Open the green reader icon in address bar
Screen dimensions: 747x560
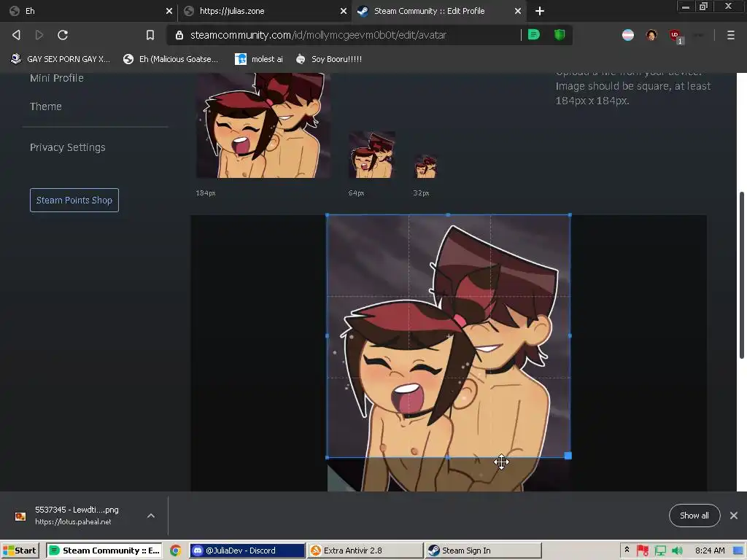coord(533,35)
